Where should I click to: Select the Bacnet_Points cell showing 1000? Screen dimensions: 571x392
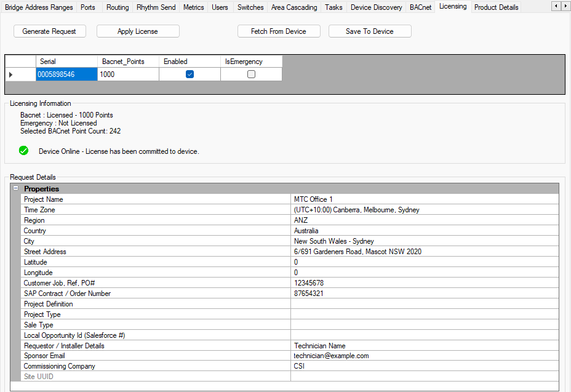[128, 74]
